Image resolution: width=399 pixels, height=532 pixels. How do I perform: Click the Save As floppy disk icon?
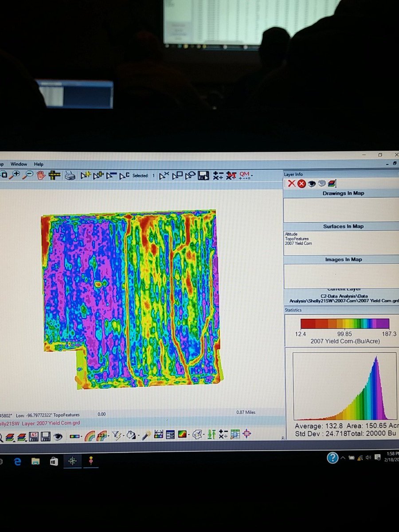point(34,436)
